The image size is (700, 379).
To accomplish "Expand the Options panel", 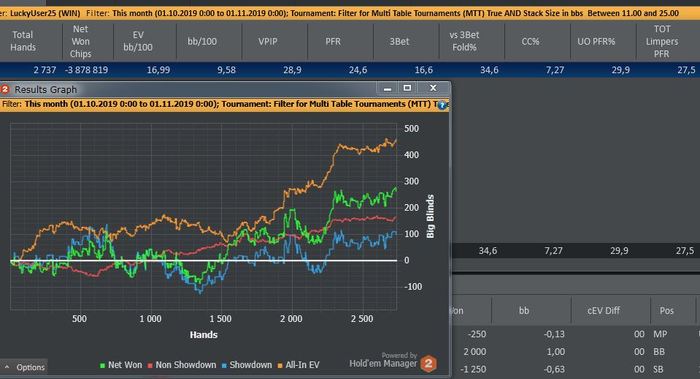I will [x=24, y=367].
